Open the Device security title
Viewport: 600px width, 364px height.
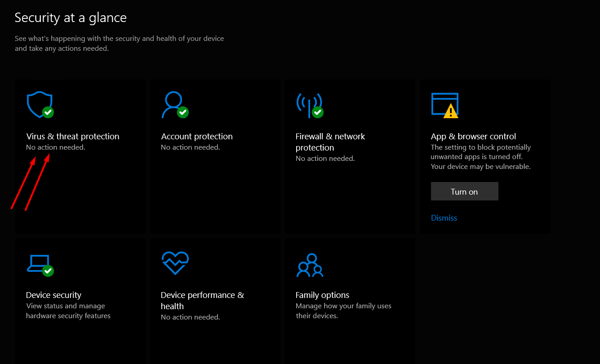coord(53,295)
